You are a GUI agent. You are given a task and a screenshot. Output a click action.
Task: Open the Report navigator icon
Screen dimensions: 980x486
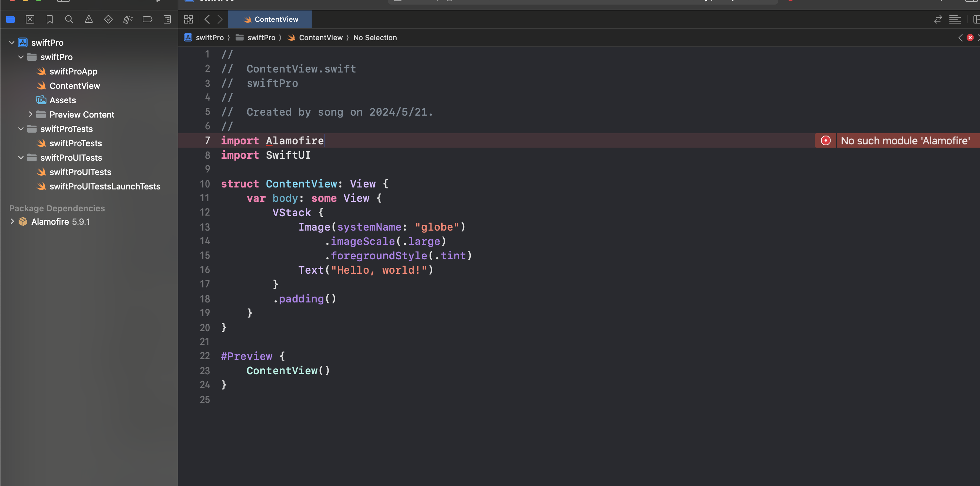(x=167, y=19)
